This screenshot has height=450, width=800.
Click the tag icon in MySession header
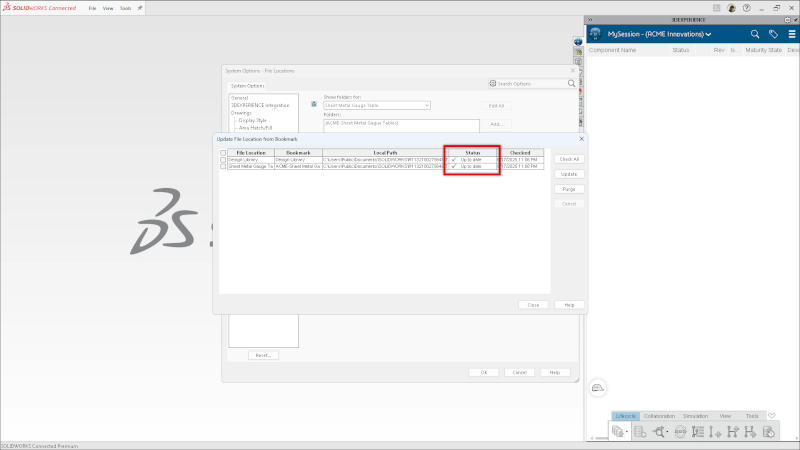pos(773,34)
